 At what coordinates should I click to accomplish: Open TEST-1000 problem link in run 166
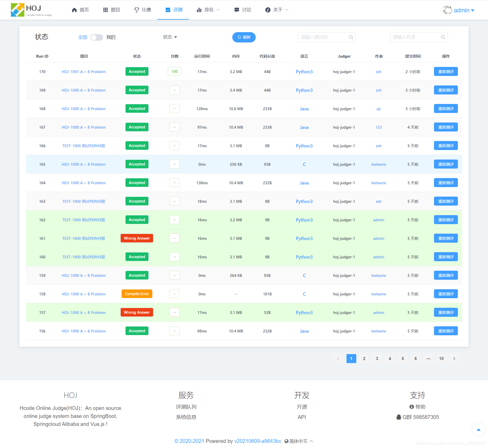tap(84, 146)
